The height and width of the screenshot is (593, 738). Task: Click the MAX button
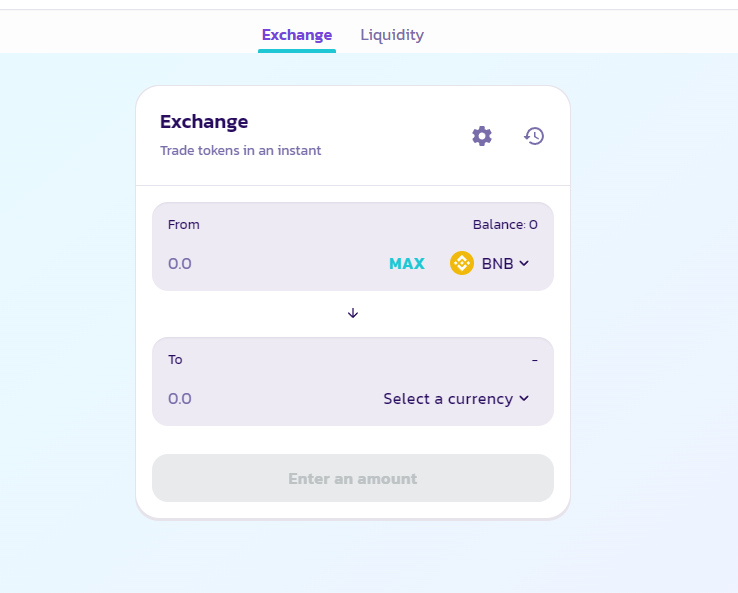pyautogui.click(x=407, y=264)
